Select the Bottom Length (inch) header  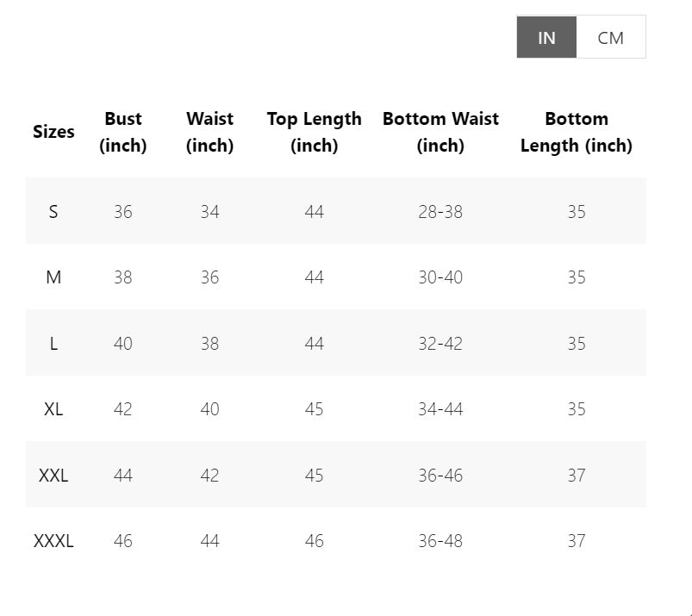point(576,132)
